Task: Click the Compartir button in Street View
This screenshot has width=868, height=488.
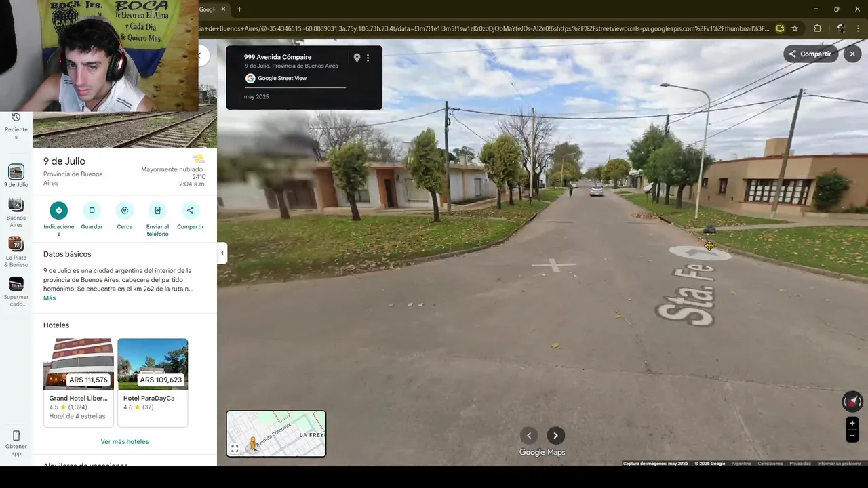Action: click(x=811, y=54)
